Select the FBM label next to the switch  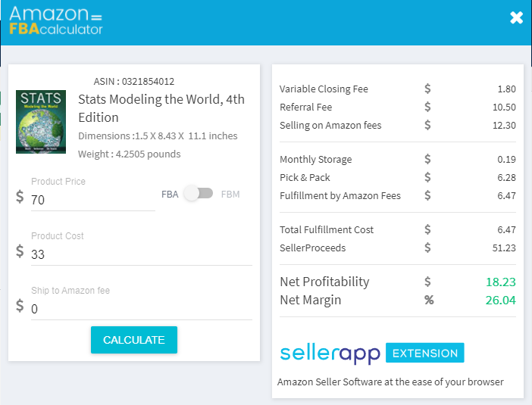coord(230,195)
